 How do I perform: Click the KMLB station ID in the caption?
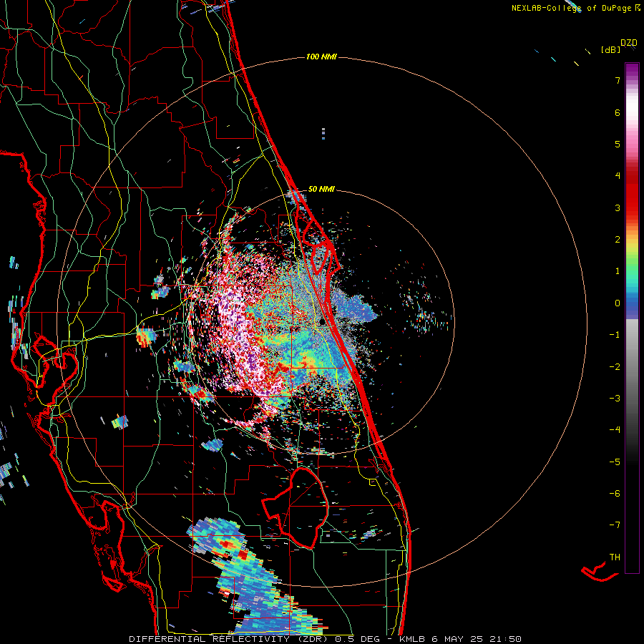tap(413, 639)
